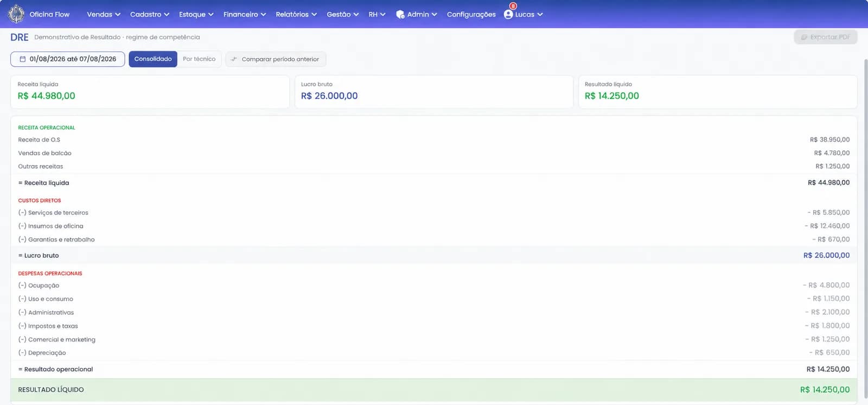
Task: Open the Relatórios dropdown menu
Action: coord(296,15)
